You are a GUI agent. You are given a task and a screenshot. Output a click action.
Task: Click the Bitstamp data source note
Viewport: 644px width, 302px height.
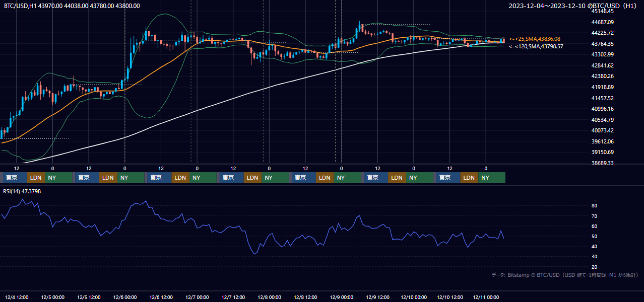(x=565, y=275)
